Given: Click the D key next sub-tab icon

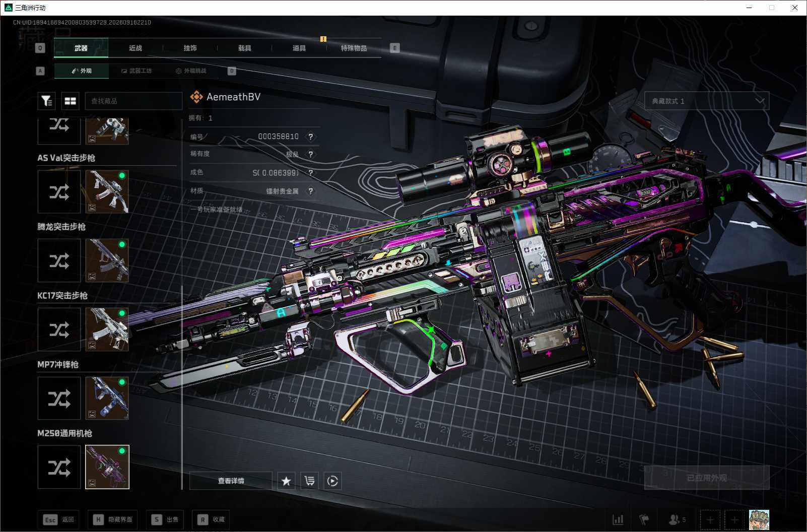Looking at the screenshot, I should point(232,71).
